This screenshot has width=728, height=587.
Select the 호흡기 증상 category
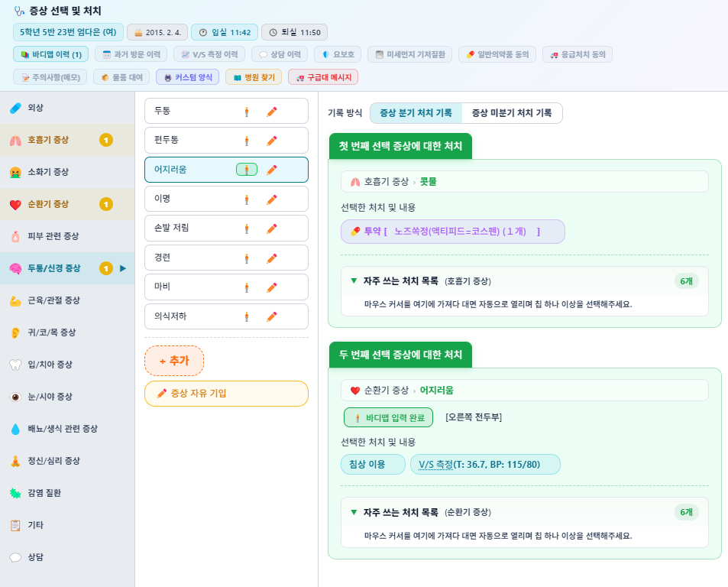tap(67, 140)
